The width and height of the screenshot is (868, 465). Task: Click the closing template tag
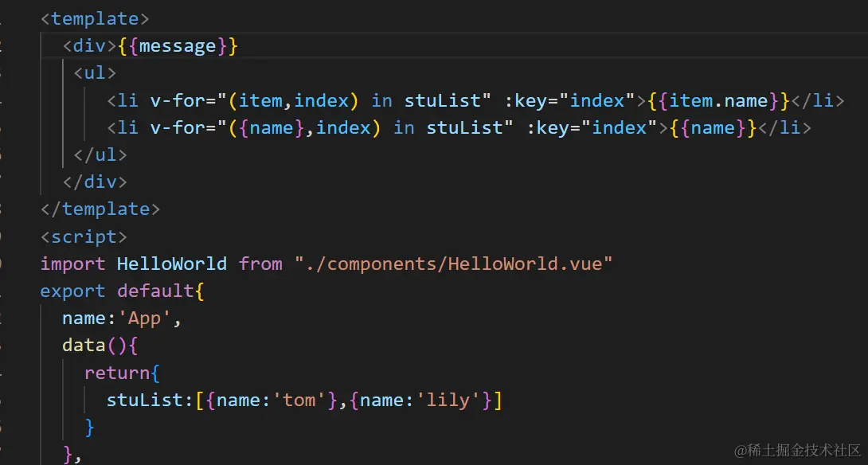[100, 209]
